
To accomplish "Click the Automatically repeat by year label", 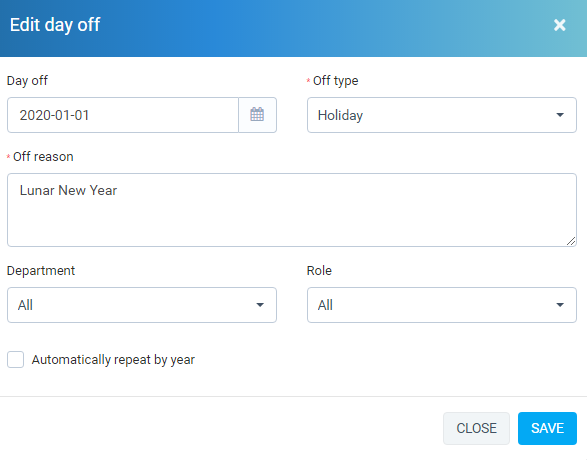I will [113, 360].
